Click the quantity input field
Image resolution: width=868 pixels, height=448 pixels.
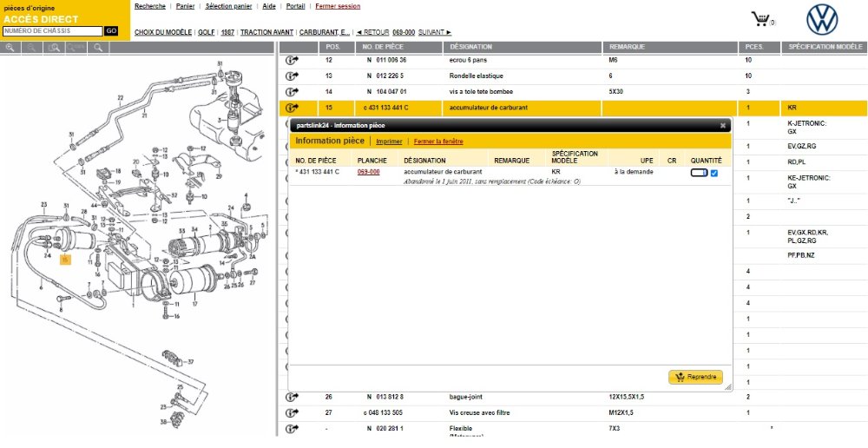point(699,173)
